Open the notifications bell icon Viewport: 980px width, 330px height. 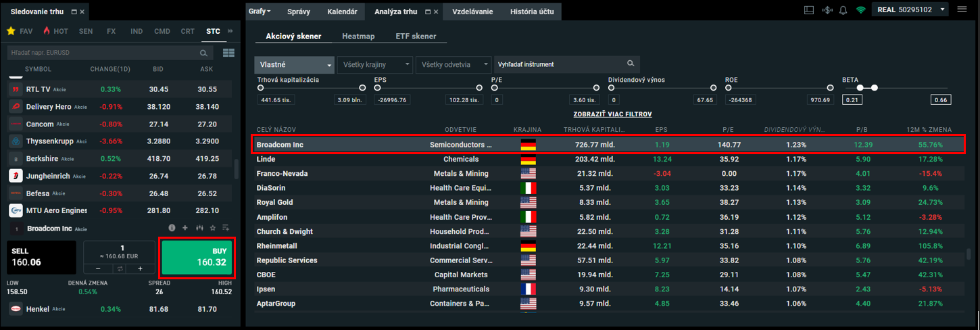(843, 10)
